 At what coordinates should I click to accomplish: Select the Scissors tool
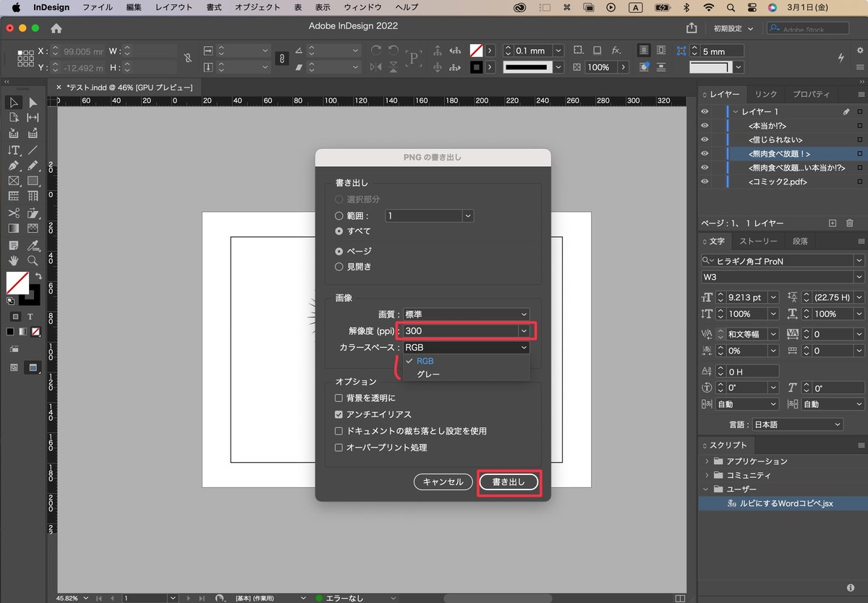[x=13, y=213]
